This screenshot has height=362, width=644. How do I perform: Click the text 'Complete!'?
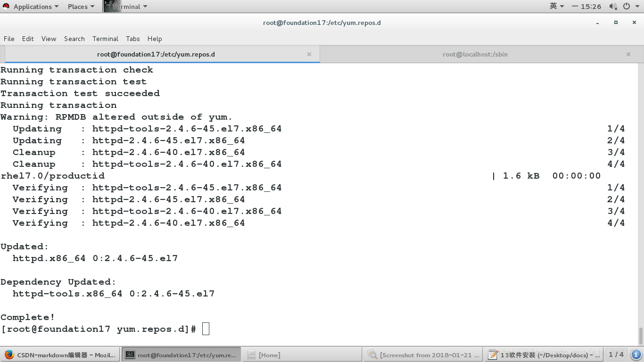click(x=28, y=317)
